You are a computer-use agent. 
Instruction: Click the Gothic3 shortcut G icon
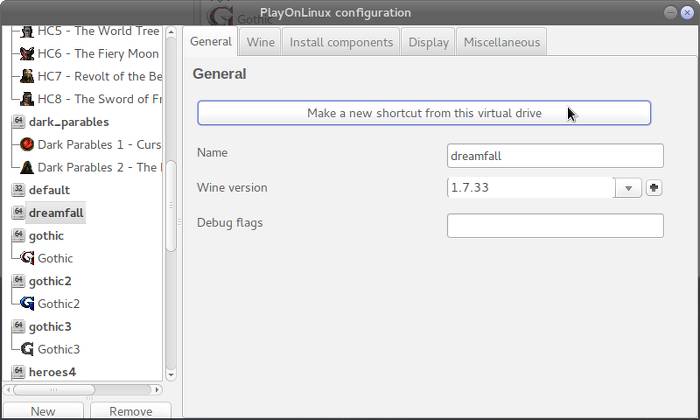(x=27, y=349)
